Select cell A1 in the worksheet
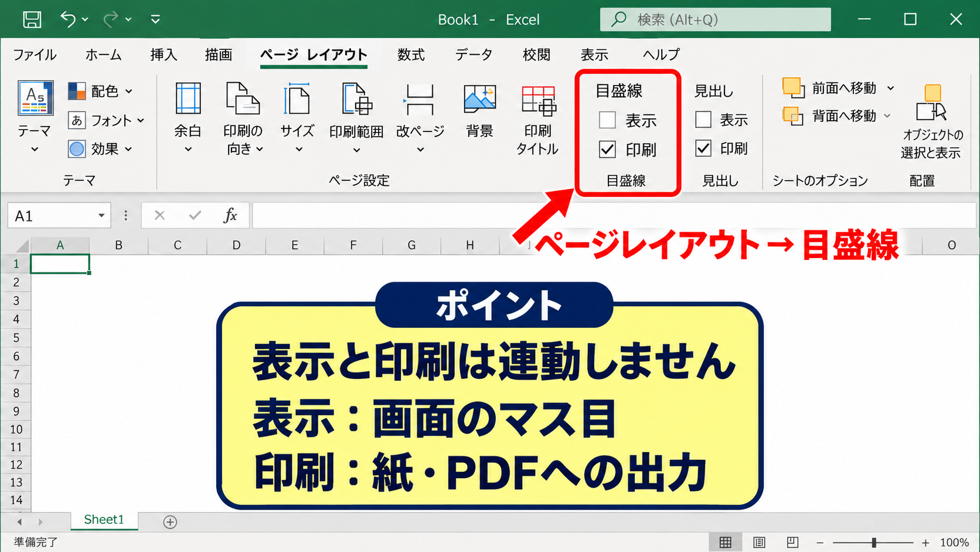 coord(60,264)
